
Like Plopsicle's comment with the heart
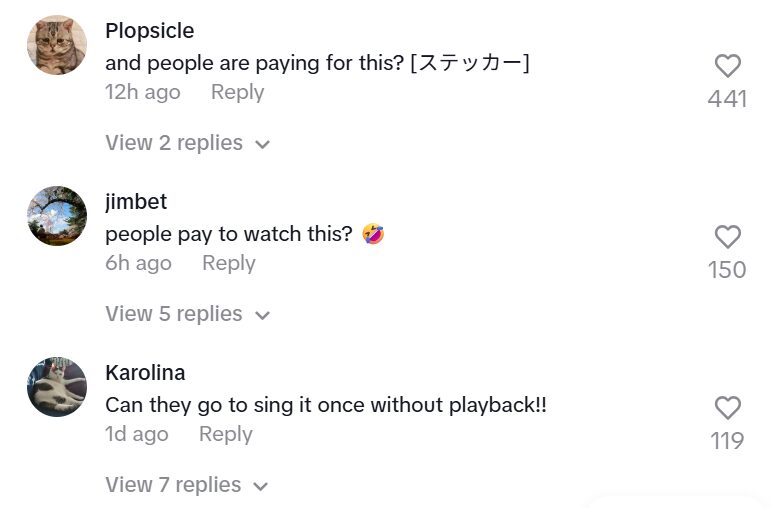tap(727, 66)
